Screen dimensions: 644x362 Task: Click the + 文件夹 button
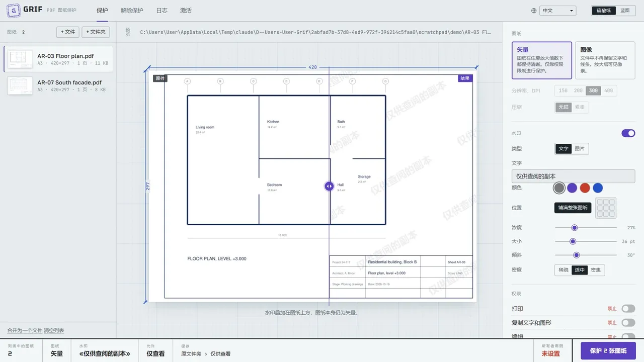click(x=96, y=32)
